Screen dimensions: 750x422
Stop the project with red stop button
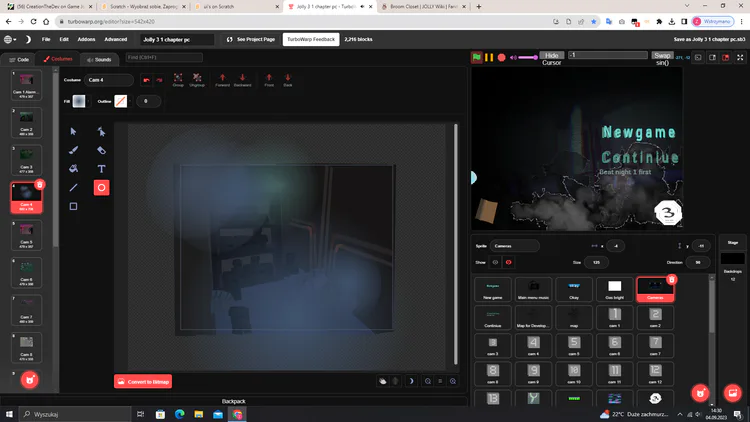pos(501,57)
